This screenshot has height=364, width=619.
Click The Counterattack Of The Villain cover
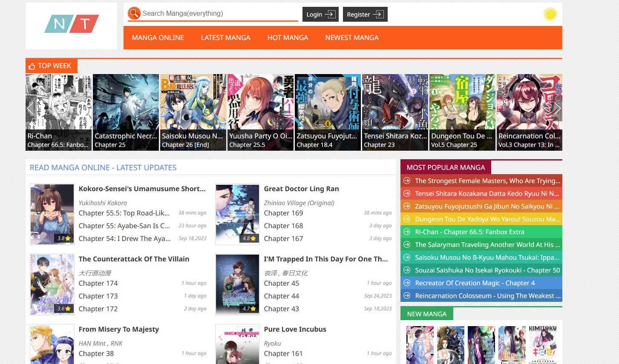52,284
